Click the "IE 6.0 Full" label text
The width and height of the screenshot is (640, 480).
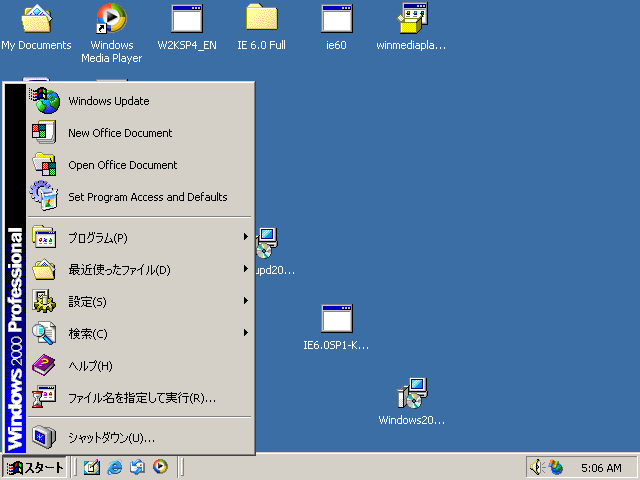[262, 45]
